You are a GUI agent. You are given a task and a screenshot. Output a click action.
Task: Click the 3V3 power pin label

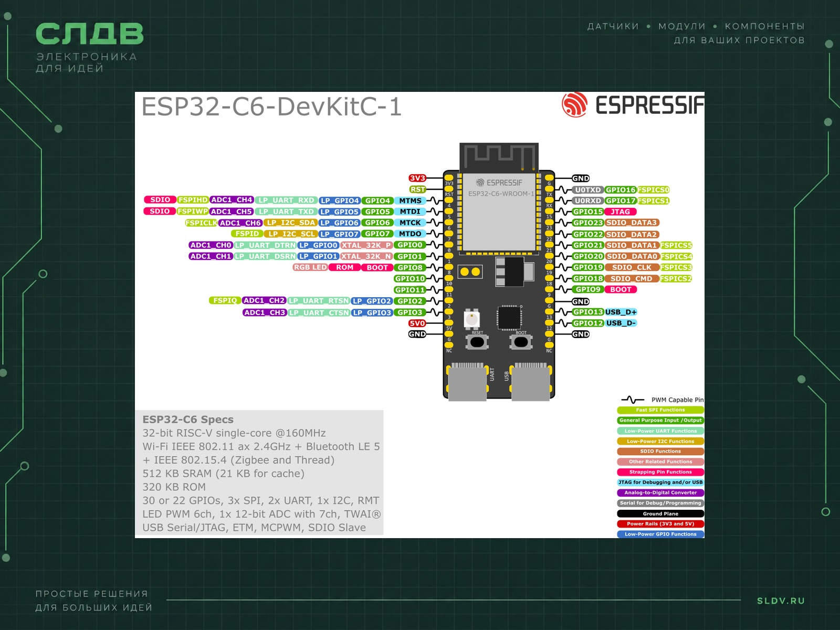417,178
